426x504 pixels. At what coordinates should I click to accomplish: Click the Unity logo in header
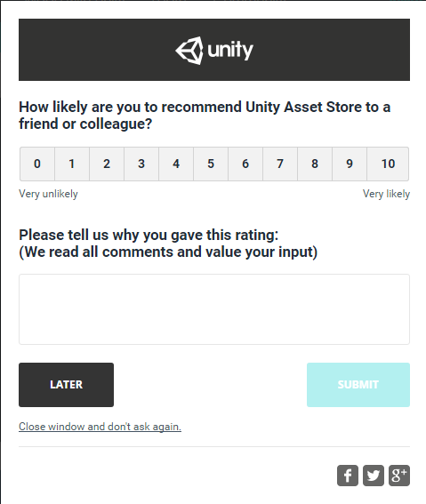[x=214, y=50]
